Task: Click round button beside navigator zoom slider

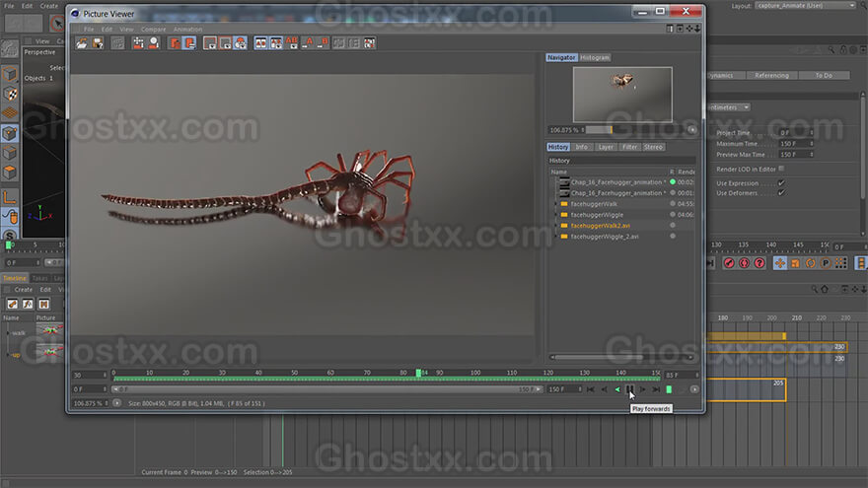Action: [x=691, y=129]
